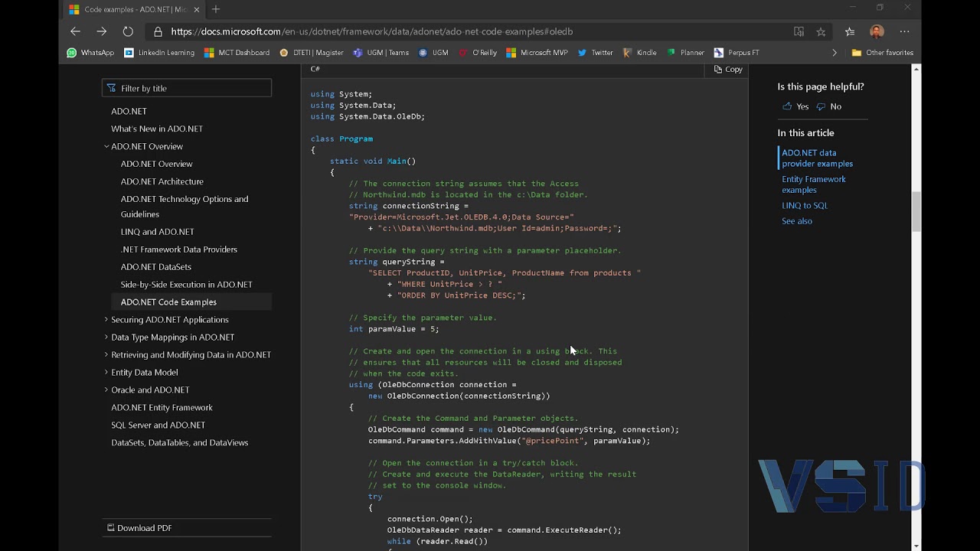Open O'Reilly bookmark

(x=478, y=53)
